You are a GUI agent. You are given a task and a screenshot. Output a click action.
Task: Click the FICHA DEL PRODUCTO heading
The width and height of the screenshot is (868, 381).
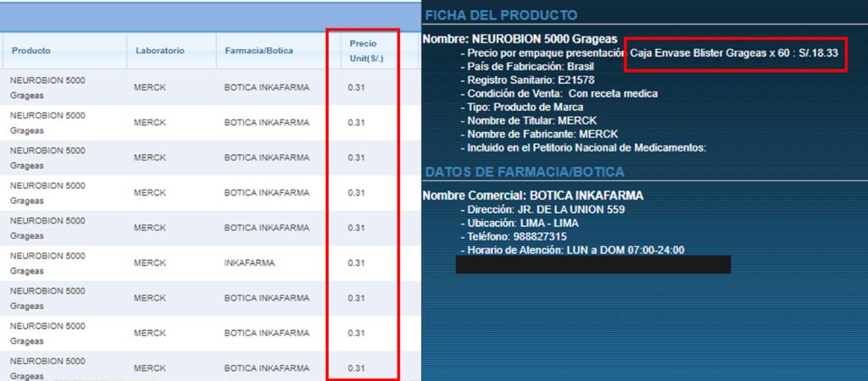pyautogui.click(x=501, y=15)
